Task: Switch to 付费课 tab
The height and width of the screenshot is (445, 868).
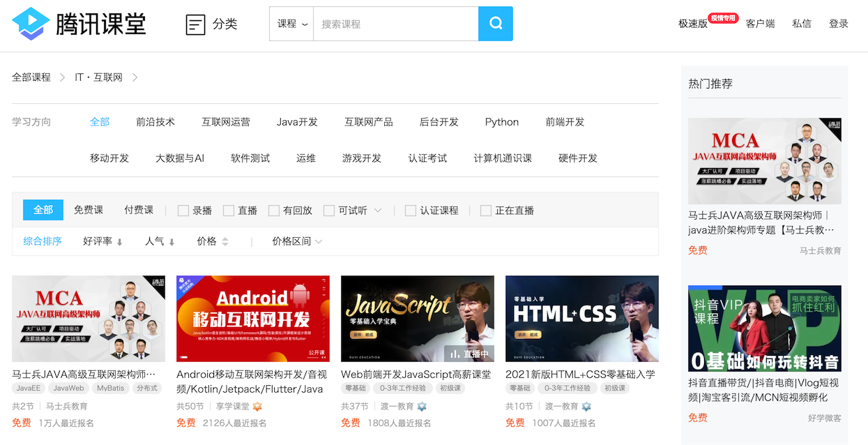Action: 139,210
